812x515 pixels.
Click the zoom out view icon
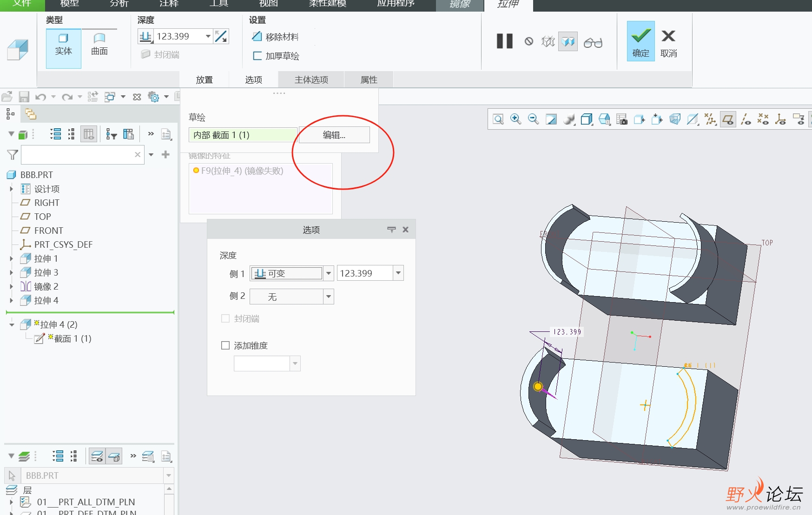[x=533, y=119]
